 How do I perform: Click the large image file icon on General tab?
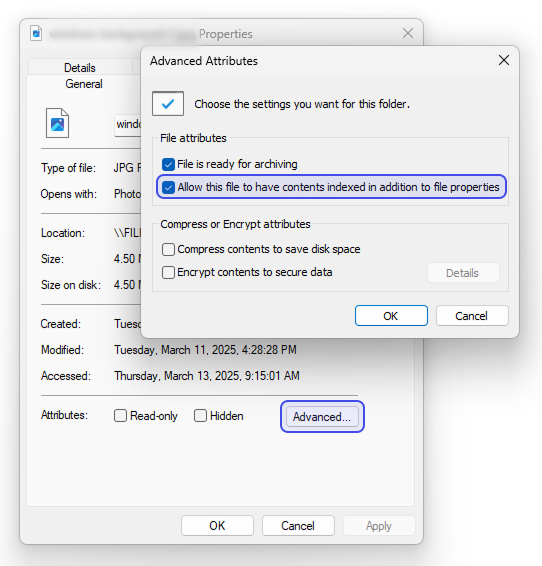tap(57, 123)
